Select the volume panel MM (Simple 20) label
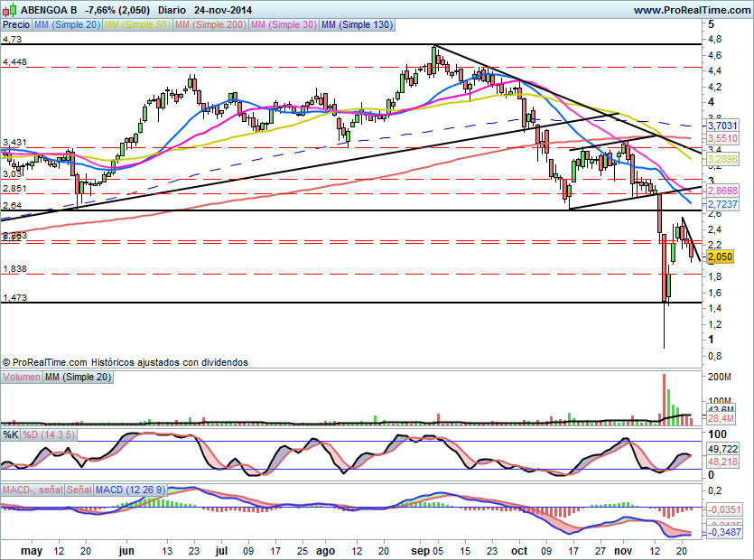This screenshot has height=560, width=754. pyautogui.click(x=78, y=378)
